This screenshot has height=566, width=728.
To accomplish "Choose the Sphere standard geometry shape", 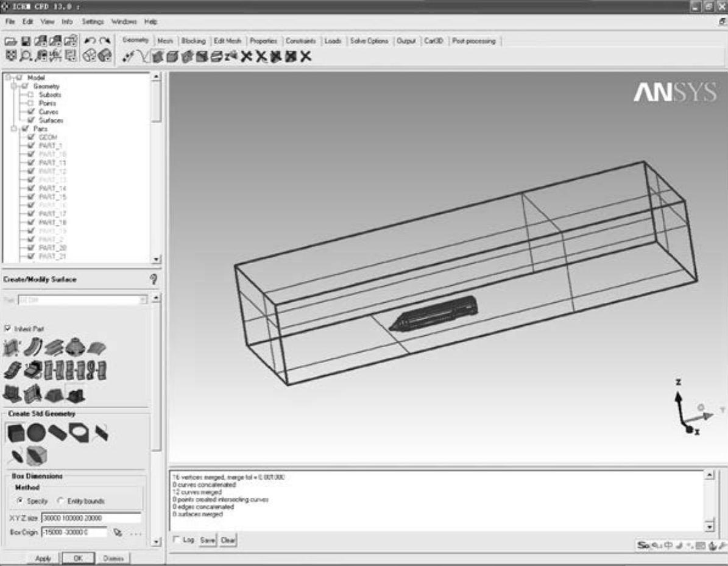I will tap(36, 433).
